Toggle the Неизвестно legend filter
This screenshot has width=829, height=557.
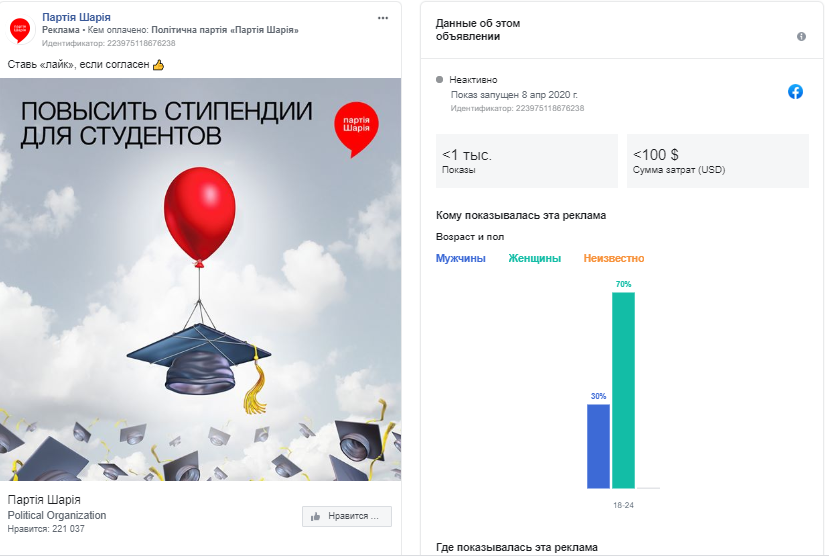click(614, 258)
